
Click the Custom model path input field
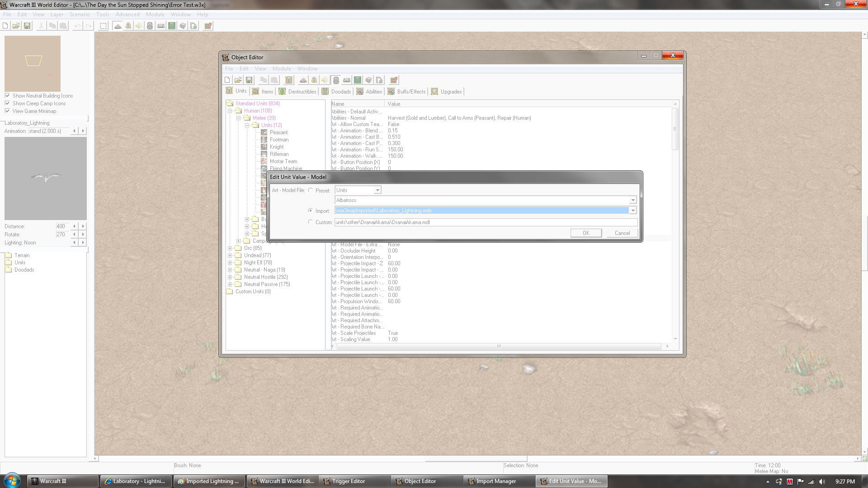486,222
